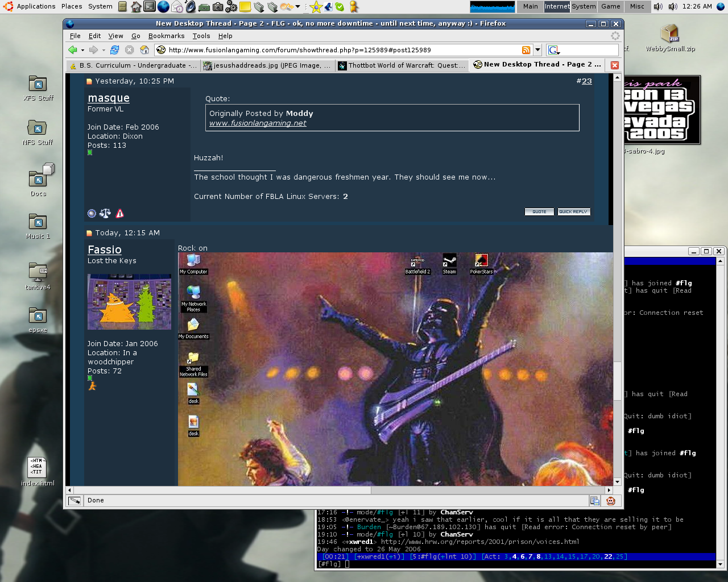Screen dimensions: 728x582
Task: Open the Ubuntu logo Applications icon
Action: point(8,6)
